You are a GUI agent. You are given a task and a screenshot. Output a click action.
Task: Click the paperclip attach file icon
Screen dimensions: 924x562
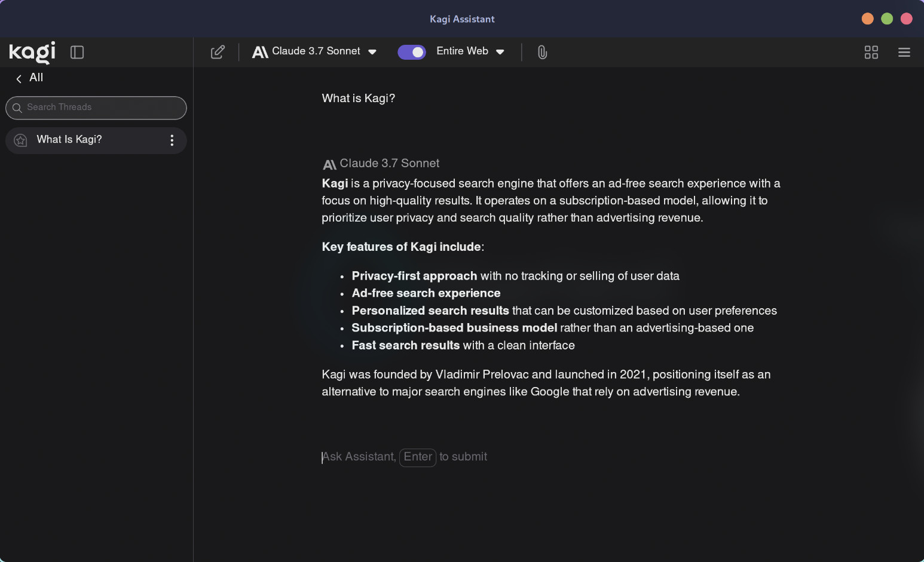click(x=542, y=53)
